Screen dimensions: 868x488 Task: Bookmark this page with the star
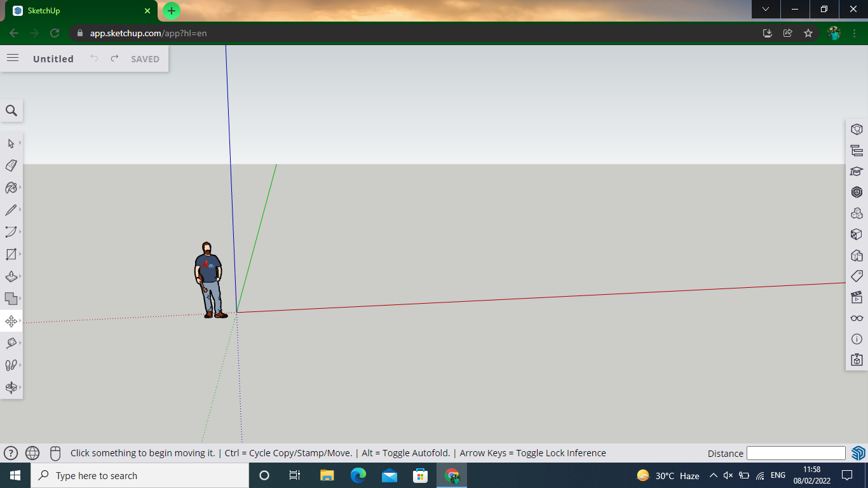pyautogui.click(x=808, y=33)
